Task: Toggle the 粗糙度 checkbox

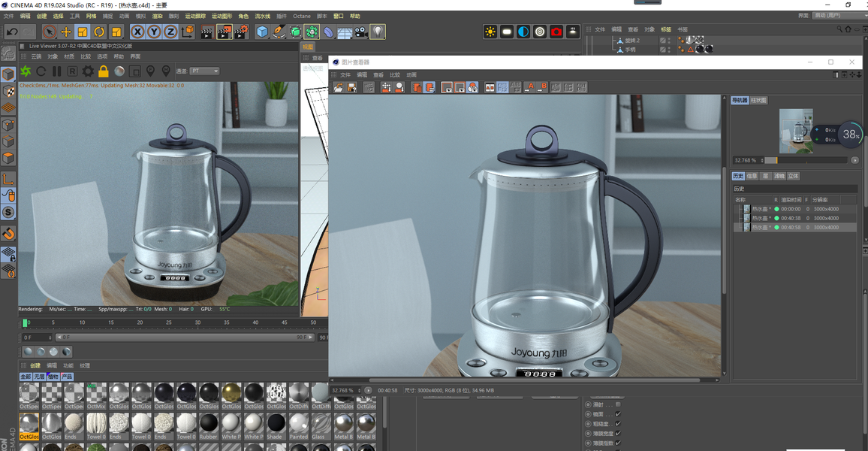Action: pos(619,423)
